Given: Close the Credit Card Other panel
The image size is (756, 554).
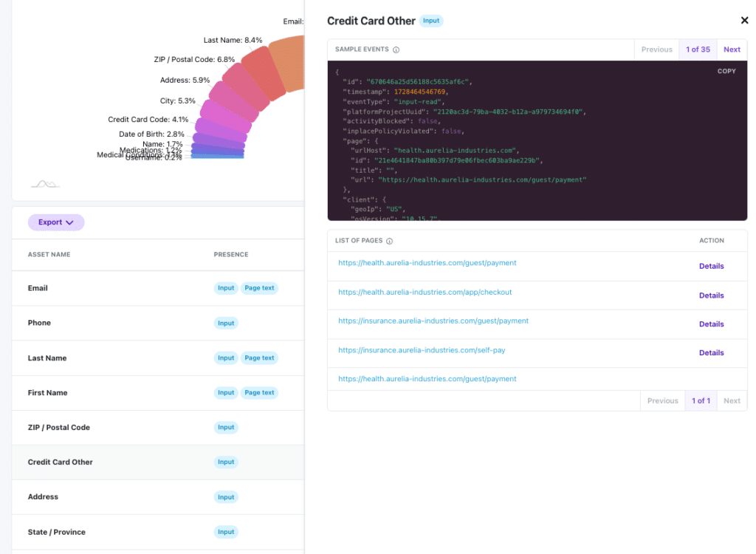Looking at the screenshot, I should (x=744, y=20).
